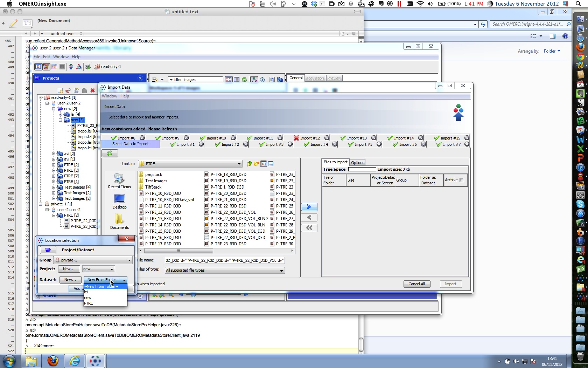This screenshot has height=368, width=588.
Task: Click the double left arrow remove all button
Action: pyautogui.click(x=309, y=228)
